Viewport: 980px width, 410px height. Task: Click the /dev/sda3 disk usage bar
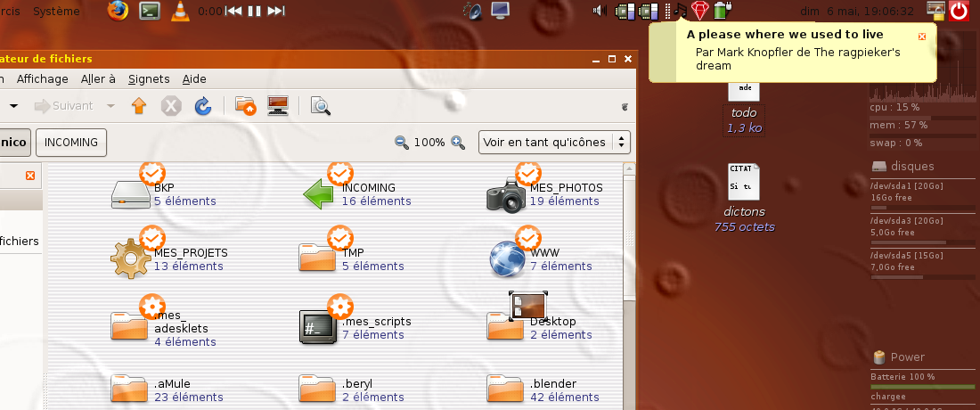click(x=922, y=242)
